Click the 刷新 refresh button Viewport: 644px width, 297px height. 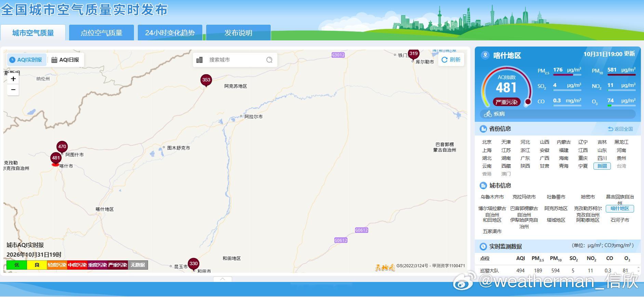451,60
